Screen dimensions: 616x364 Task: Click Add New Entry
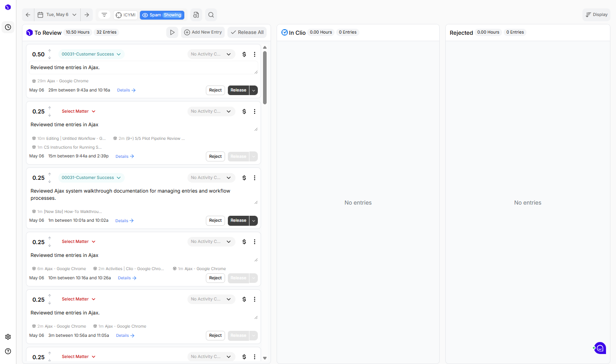click(203, 32)
